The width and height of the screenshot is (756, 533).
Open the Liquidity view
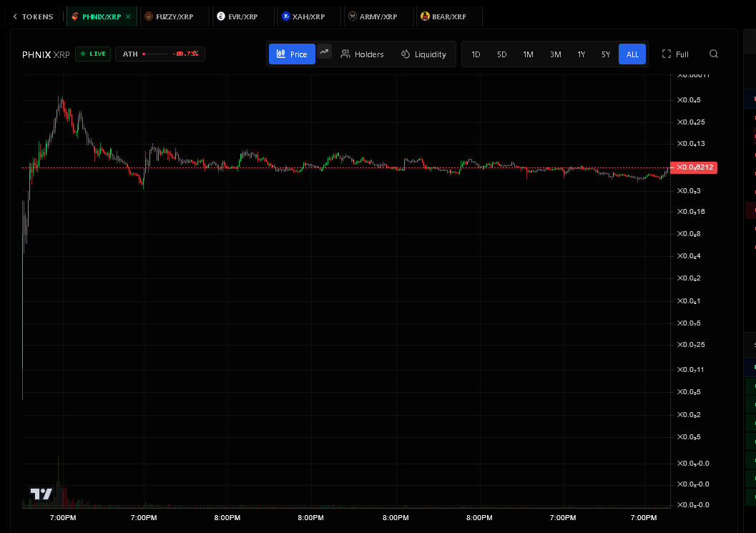click(x=424, y=54)
